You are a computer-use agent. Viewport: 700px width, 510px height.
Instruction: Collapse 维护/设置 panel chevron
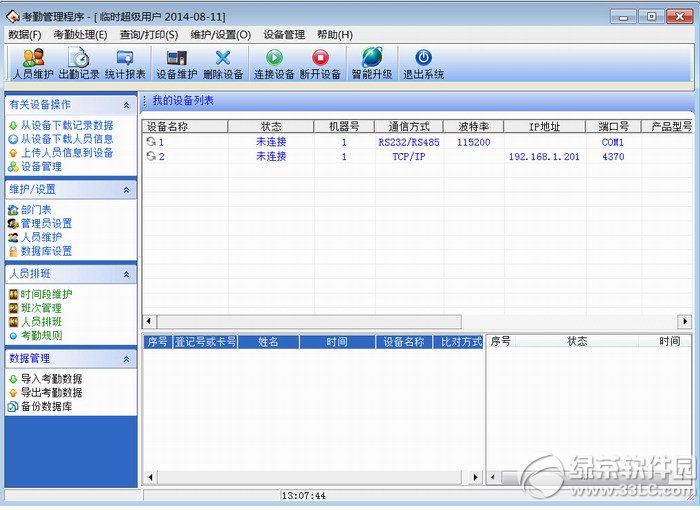[126, 190]
